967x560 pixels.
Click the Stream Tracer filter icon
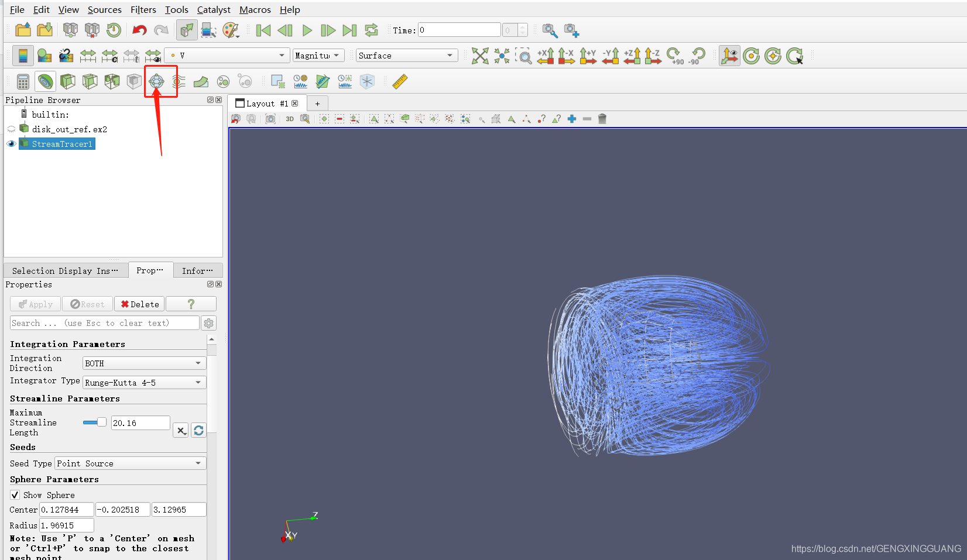[179, 81]
